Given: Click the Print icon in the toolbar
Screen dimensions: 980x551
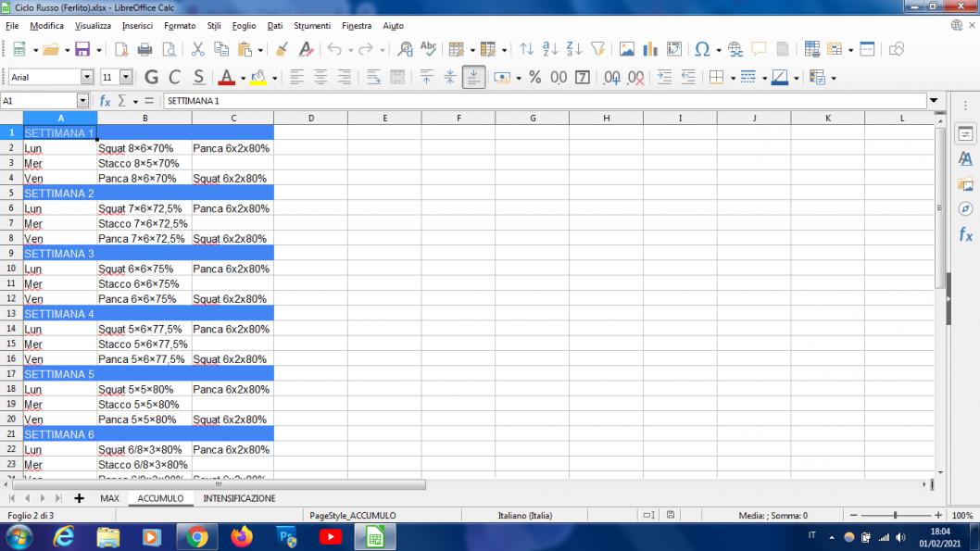Looking at the screenshot, I should (x=145, y=49).
